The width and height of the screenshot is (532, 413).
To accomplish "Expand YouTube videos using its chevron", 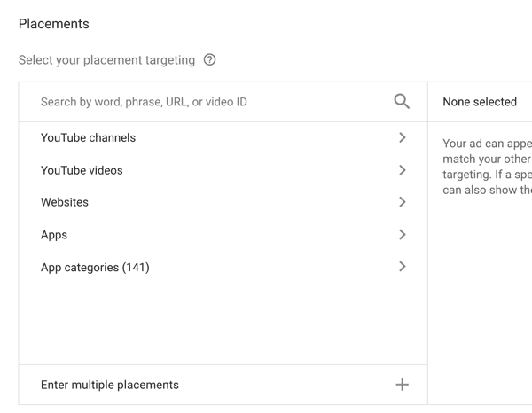I will click(403, 170).
